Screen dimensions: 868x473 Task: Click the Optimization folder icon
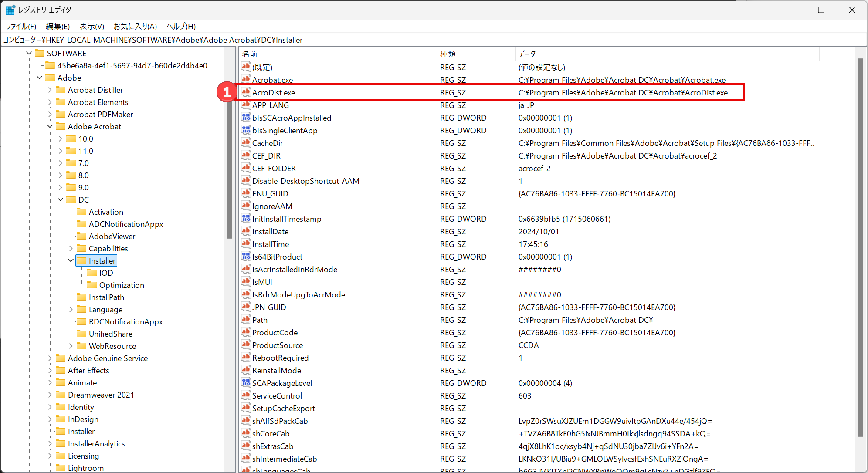[x=92, y=285]
